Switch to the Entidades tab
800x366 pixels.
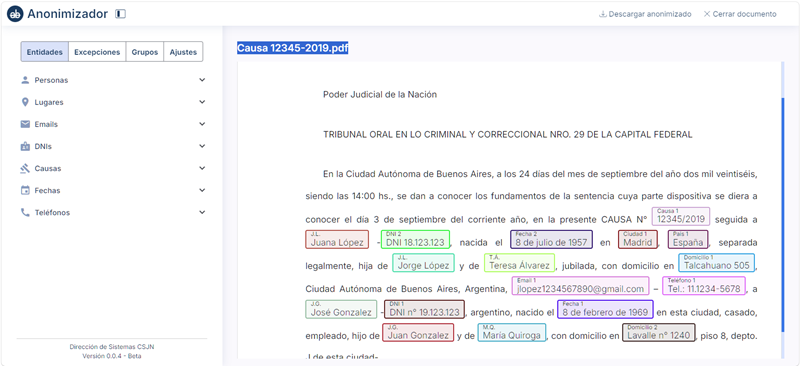pos(44,52)
